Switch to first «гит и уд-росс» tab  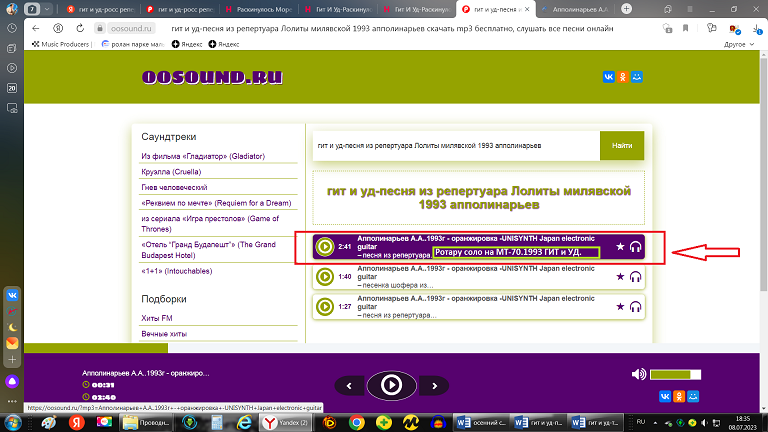click(100, 9)
